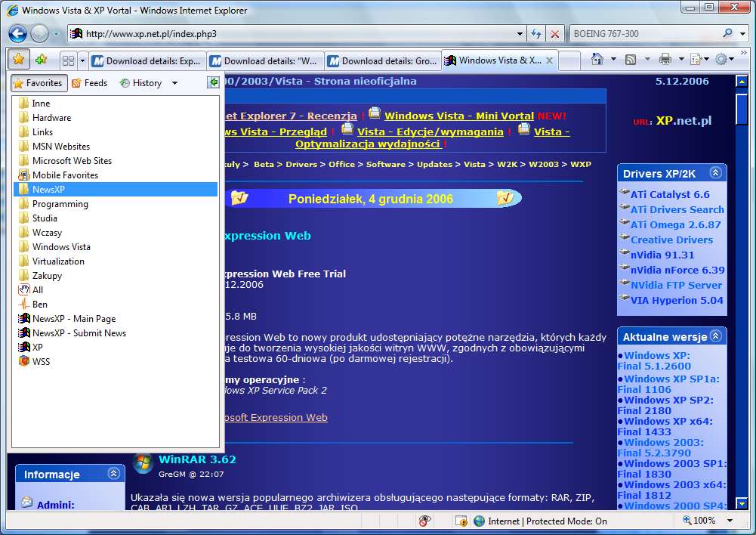Open a new blank tab
Image resolution: width=756 pixels, height=535 pixels.
570,60
